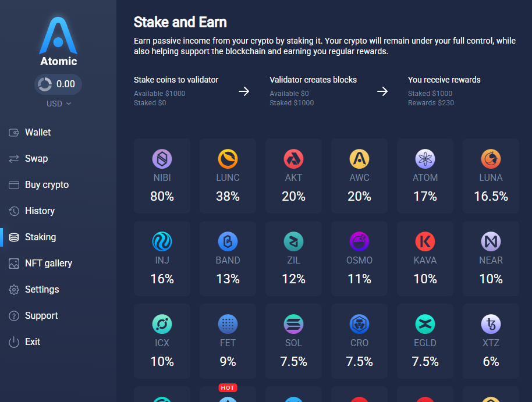
Task: Choose the KAVA coin icon
Action: (x=425, y=241)
